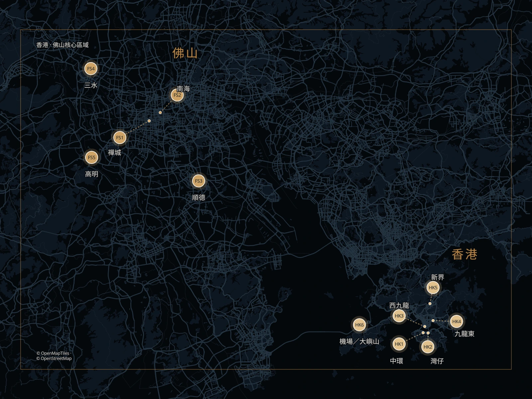This screenshot has width=532, height=399.
Task: Click the 高明 label
Action: click(x=91, y=174)
